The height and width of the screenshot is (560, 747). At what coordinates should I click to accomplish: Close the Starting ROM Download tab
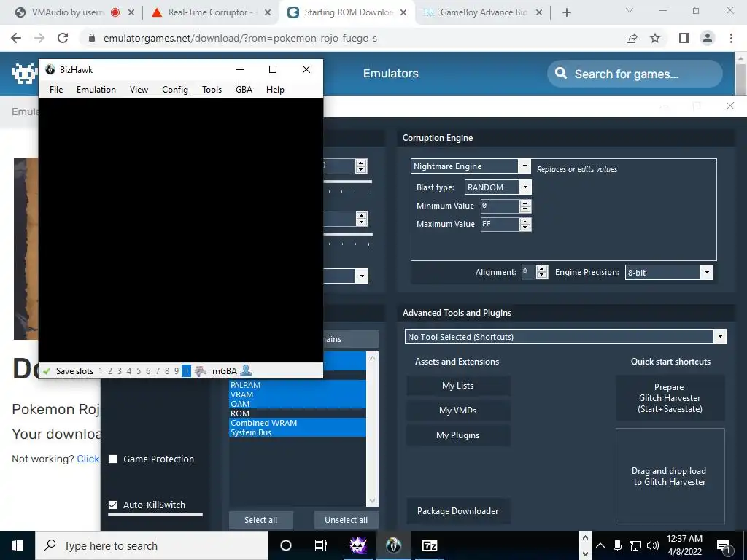coord(403,12)
